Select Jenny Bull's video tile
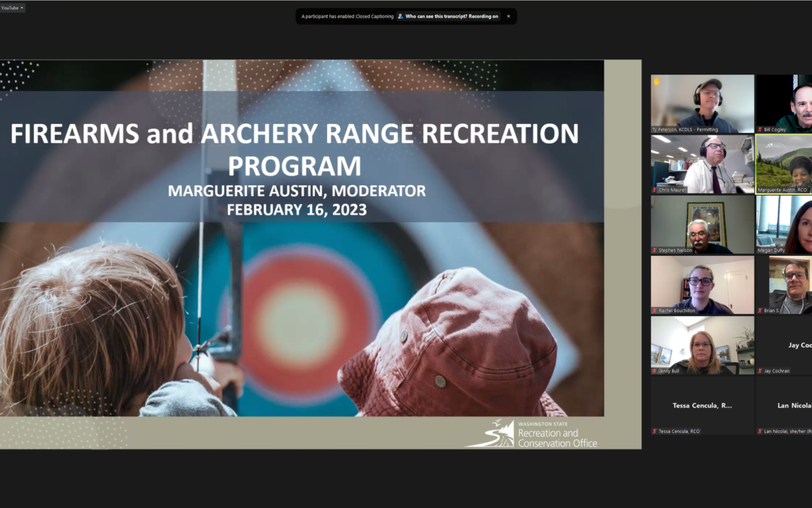The height and width of the screenshot is (508, 812). (x=703, y=345)
